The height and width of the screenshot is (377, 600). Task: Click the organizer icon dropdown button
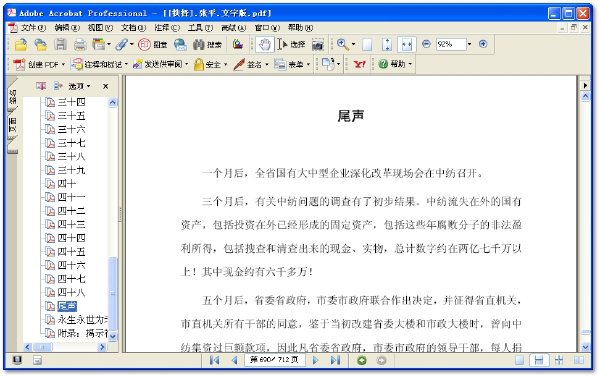(x=101, y=44)
